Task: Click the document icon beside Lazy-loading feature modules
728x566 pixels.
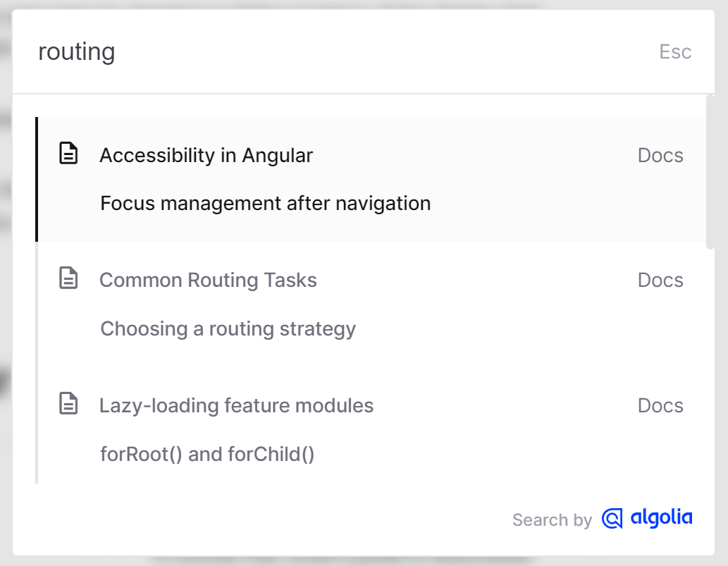Action: (x=68, y=404)
